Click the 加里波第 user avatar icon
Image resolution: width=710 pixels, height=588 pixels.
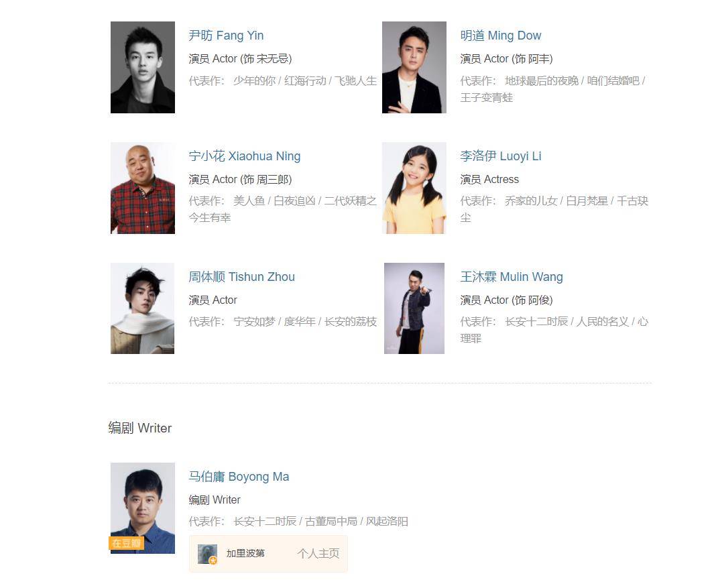[207, 554]
